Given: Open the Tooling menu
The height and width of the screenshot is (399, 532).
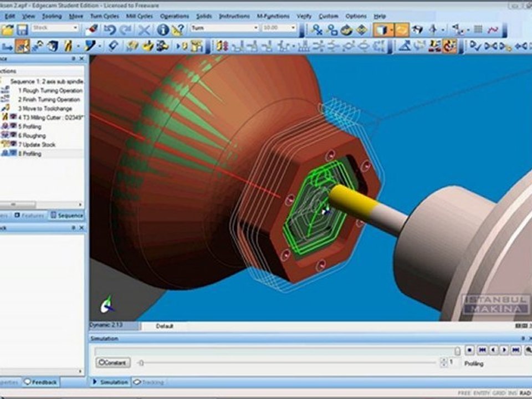Looking at the screenshot, I should tap(52, 16).
